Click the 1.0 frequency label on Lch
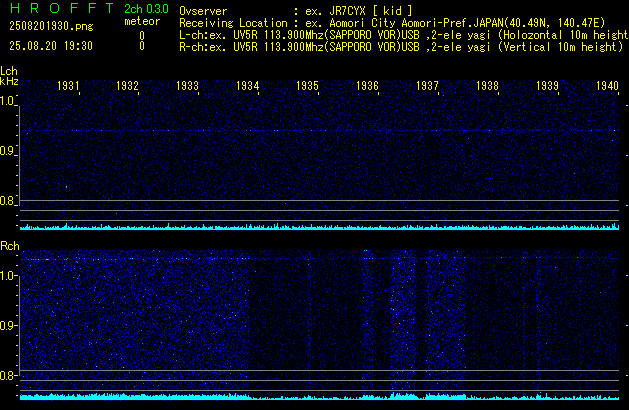 tap(7, 101)
